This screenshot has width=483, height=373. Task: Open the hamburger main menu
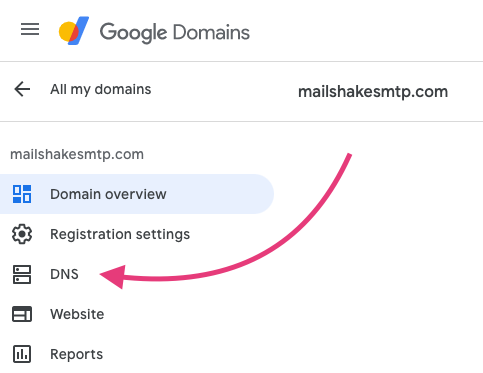point(30,29)
